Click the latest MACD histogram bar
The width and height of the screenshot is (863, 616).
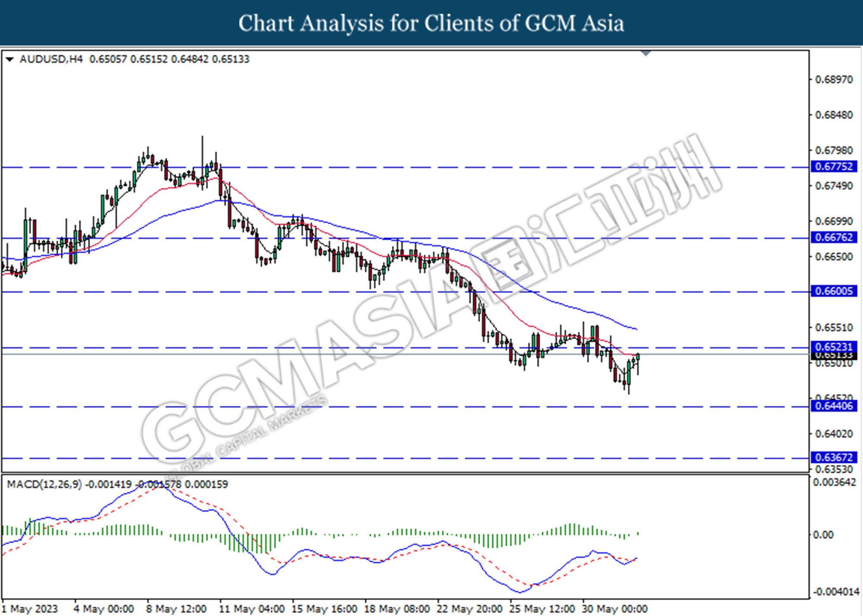pyautogui.click(x=638, y=534)
